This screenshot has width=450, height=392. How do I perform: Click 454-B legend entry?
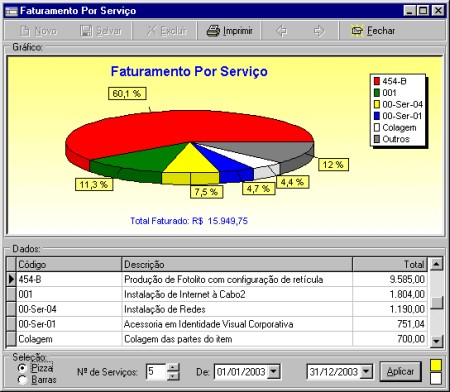(390, 81)
